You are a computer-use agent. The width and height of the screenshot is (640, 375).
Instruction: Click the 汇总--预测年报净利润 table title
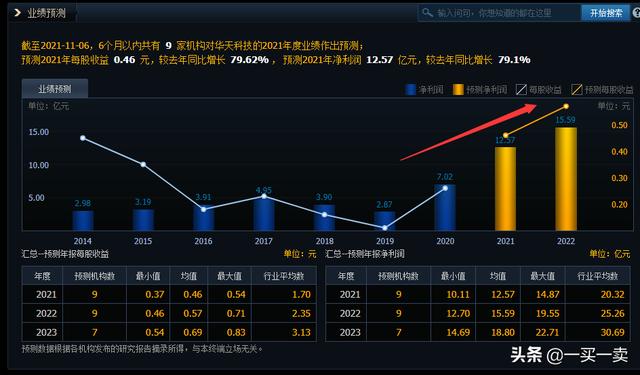[x=365, y=254]
